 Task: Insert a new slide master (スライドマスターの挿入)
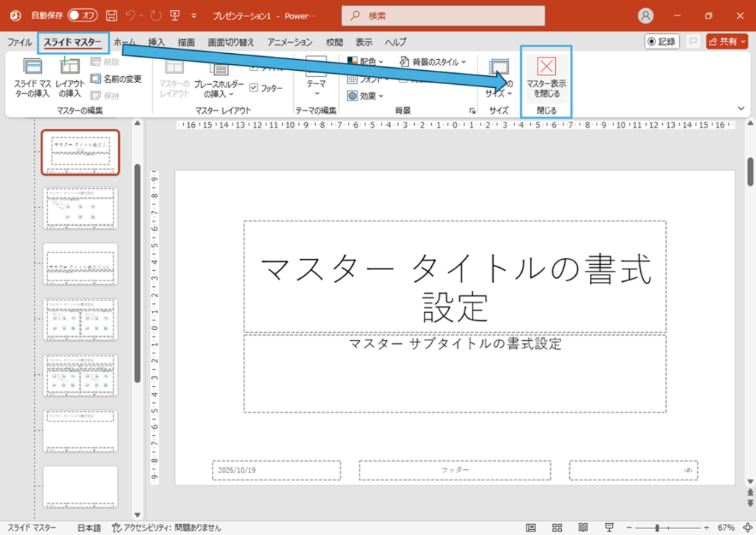click(x=32, y=77)
